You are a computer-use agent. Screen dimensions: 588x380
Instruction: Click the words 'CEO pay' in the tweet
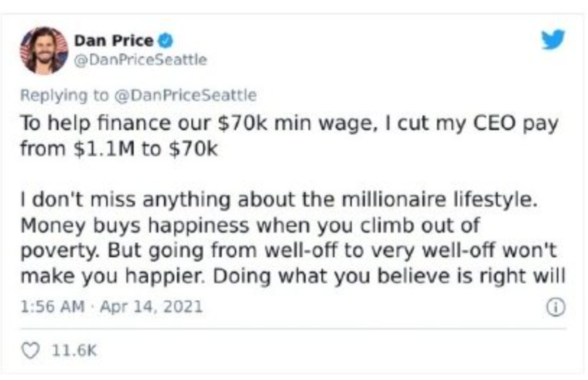521,124
